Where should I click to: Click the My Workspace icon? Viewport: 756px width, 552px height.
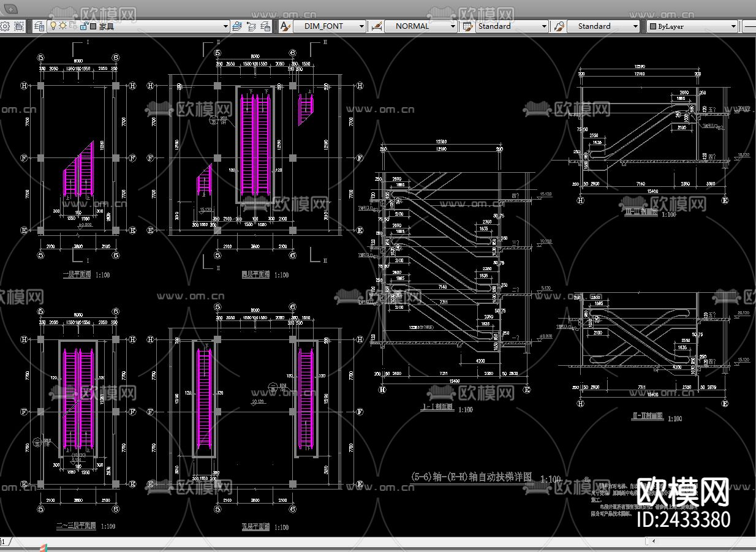(19, 26)
